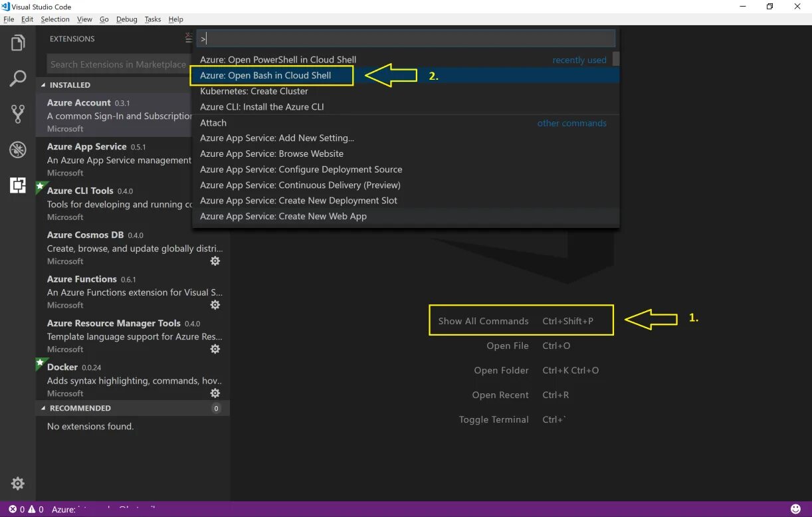
Task: Open the Azure Cosmos DB extension entry
Action: click(133, 248)
